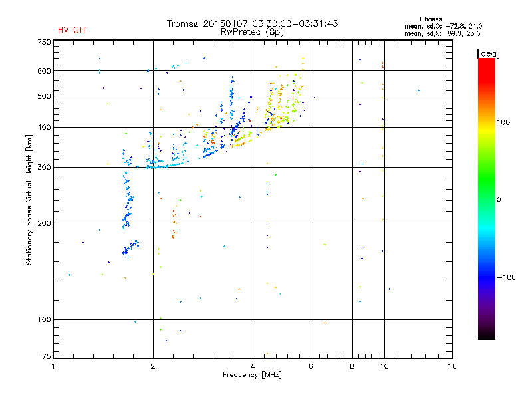Click the Frequency [MHz] axis label
The image size is (532, 399).
(x=252, y=376)
